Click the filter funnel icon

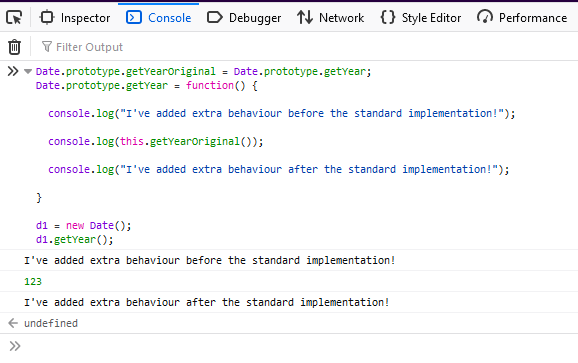[x=47, y=46]
